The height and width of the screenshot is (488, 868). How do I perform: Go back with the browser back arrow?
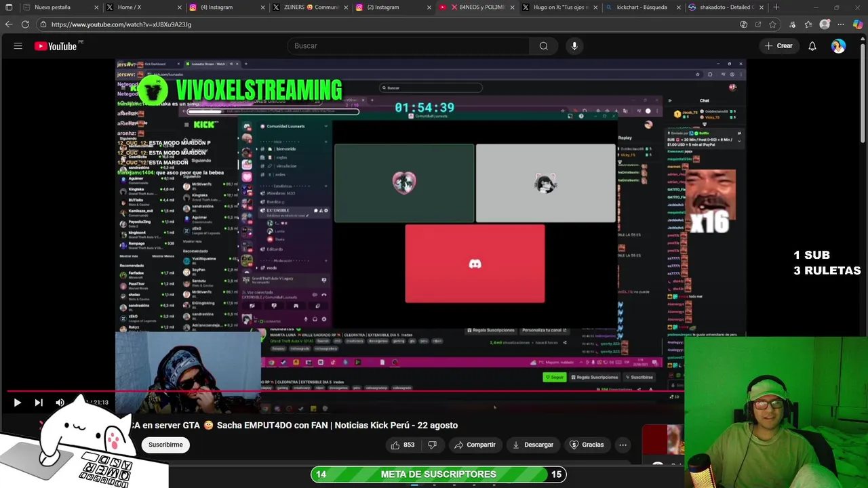(x=9, y=24)
